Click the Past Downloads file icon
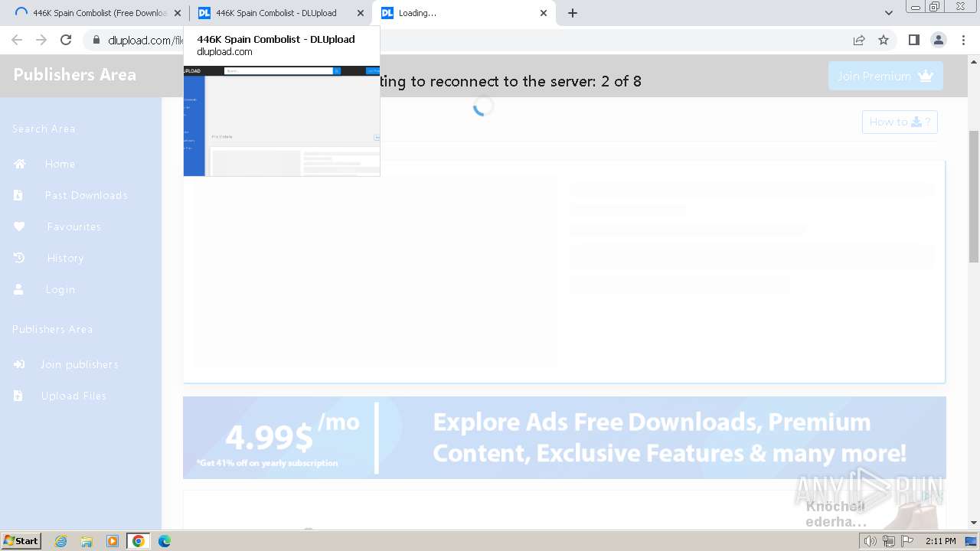The width and height of the screenshot is (980, 551). click(18, 195)
